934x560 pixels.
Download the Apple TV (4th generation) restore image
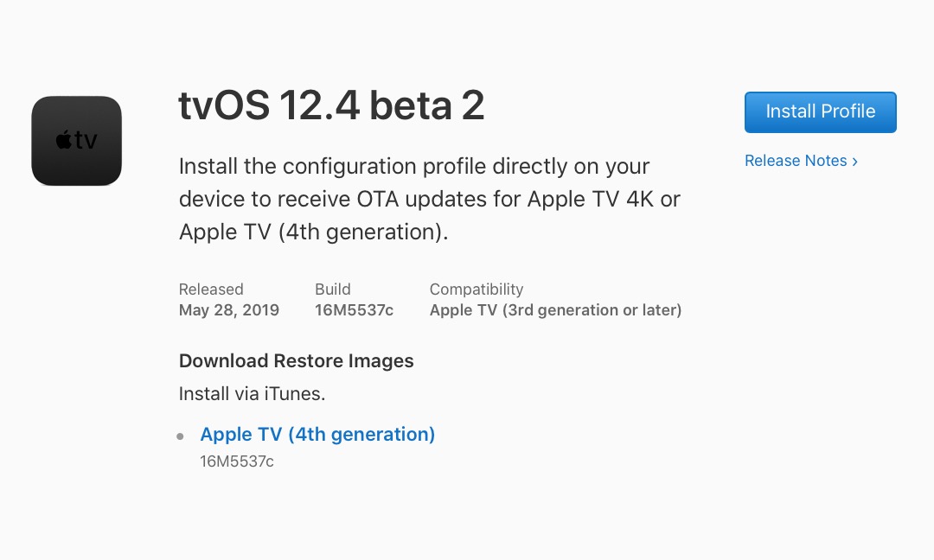[x=317, y=434]
